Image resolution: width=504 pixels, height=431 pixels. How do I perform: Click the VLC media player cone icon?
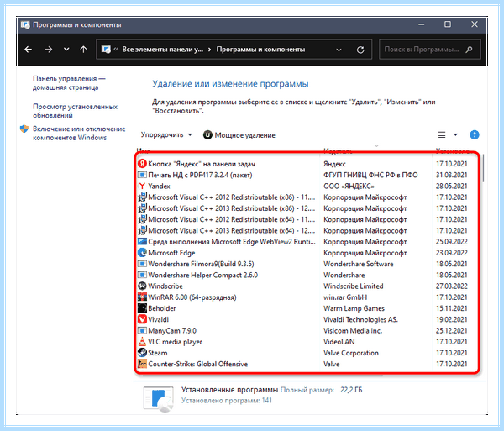pos(142,342)
